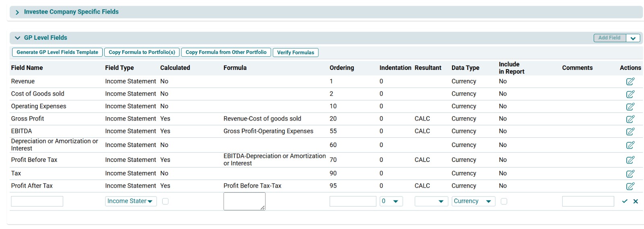Click the Verify Formulas button
The width and height of the screenshot is (644, 229).
(x=295, y=53)
